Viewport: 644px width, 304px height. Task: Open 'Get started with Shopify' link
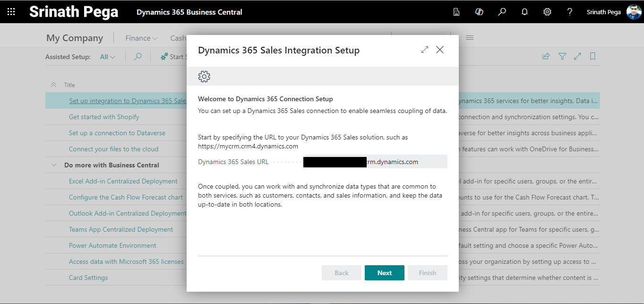click(x=104, y=117)
